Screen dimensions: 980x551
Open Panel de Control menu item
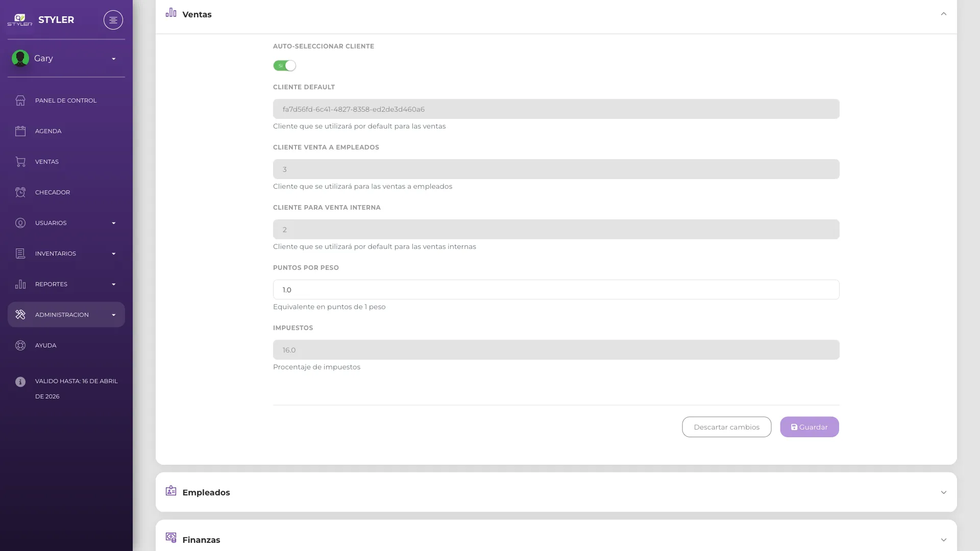(x=66, y=101)
